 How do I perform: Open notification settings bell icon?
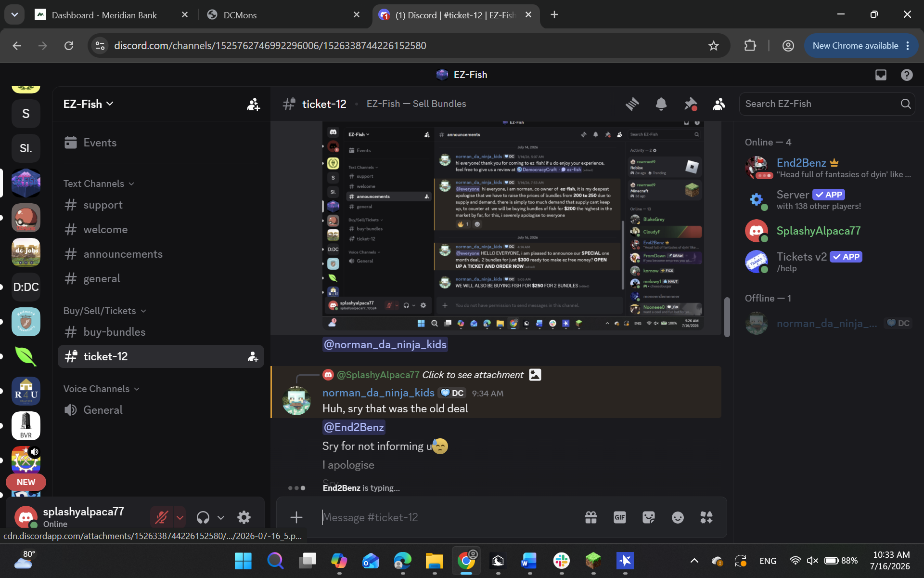click(x=661, y=104)
